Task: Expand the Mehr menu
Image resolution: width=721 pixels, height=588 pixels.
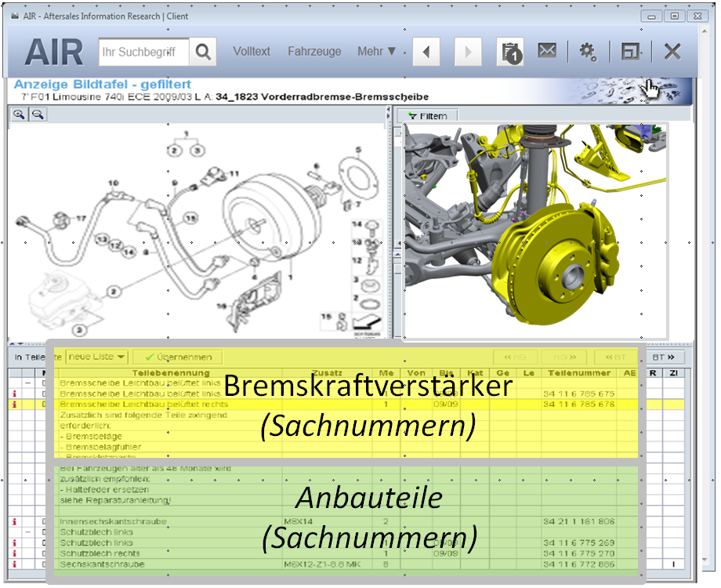Action: pyautogui.click(x=377, y=52)
